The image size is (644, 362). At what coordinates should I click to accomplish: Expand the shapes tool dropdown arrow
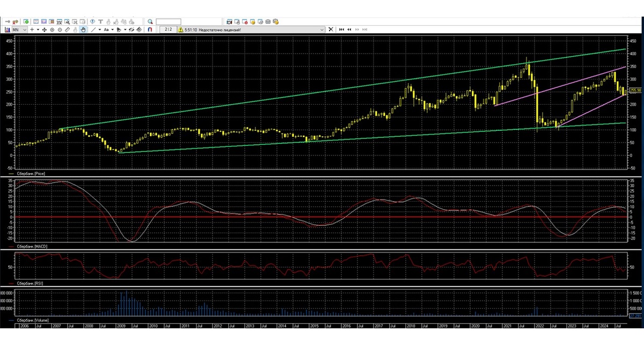(125, 29)
